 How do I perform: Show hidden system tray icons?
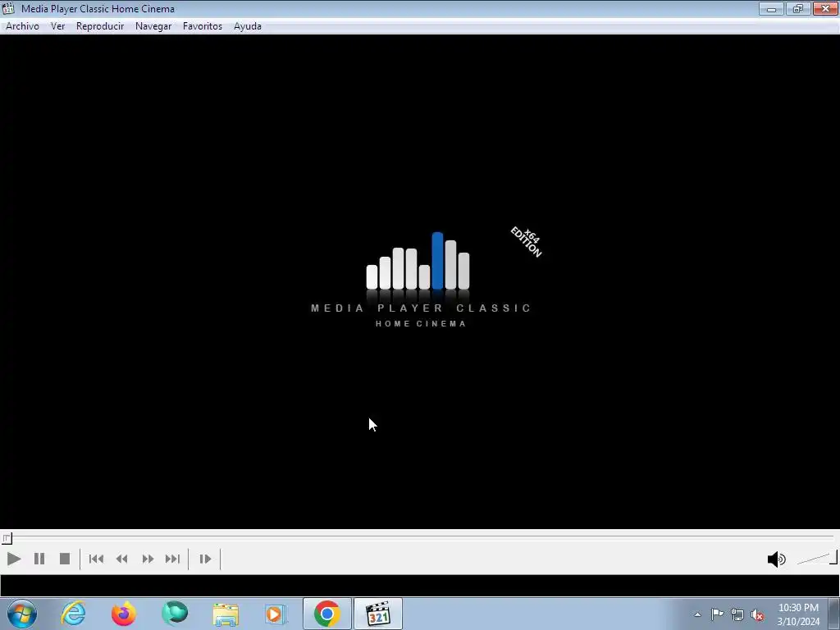[x=697, y=614]
